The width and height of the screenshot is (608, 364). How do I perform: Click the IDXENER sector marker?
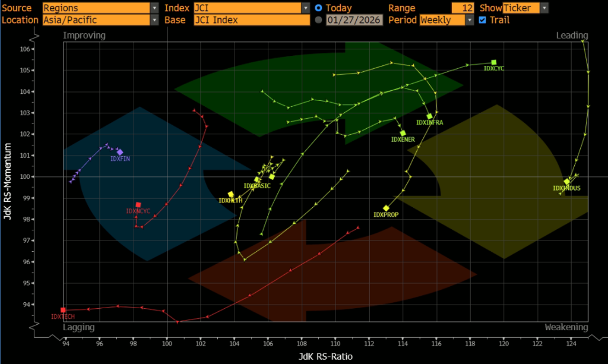[403, 133]
